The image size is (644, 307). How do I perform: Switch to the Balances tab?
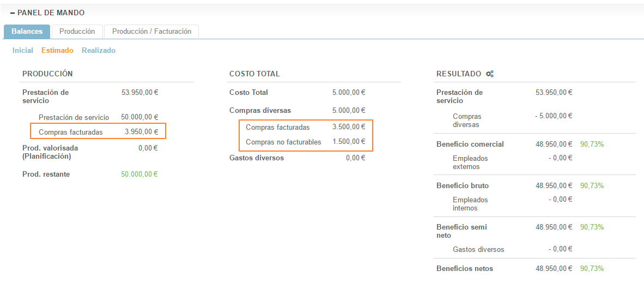pyautogui.click(x=27, y=32)
